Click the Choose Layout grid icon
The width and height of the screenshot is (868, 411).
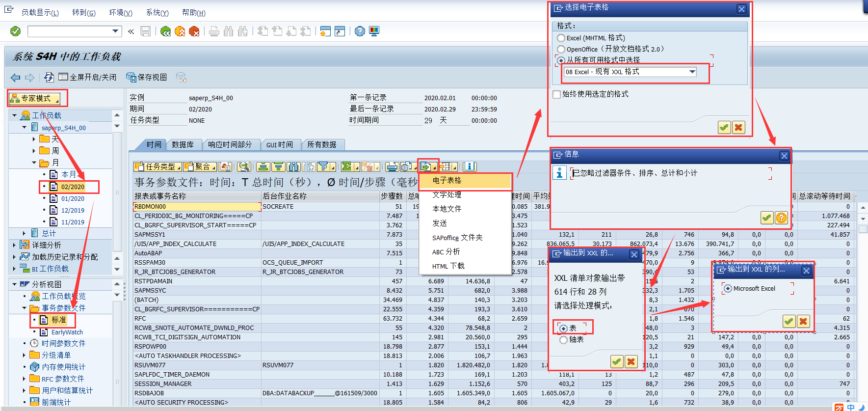446,167
